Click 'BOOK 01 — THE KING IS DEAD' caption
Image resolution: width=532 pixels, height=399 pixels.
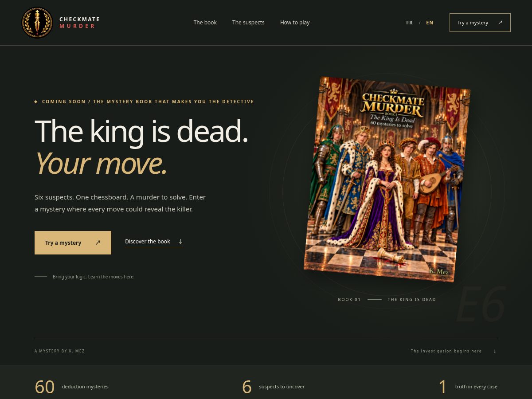tap(387, 300)
